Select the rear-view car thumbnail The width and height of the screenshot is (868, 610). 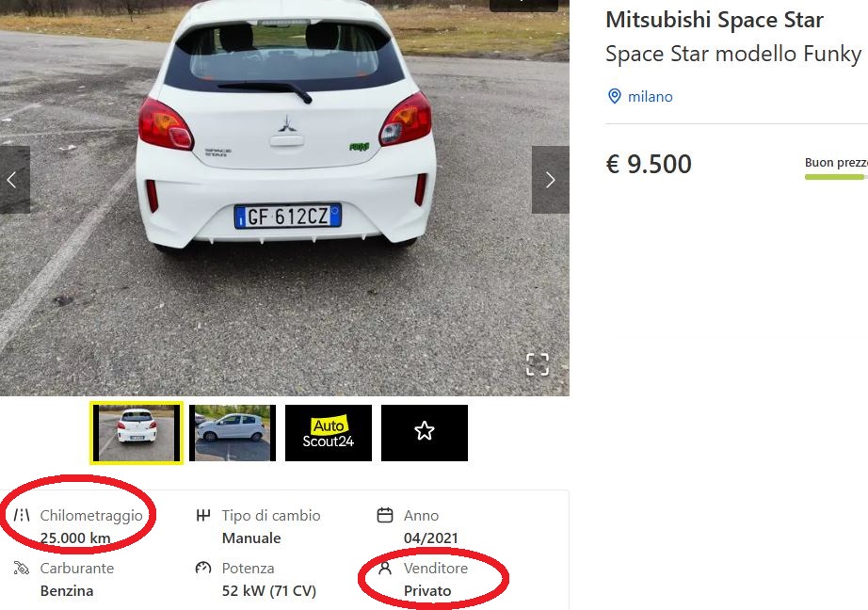tap(137, 433)
